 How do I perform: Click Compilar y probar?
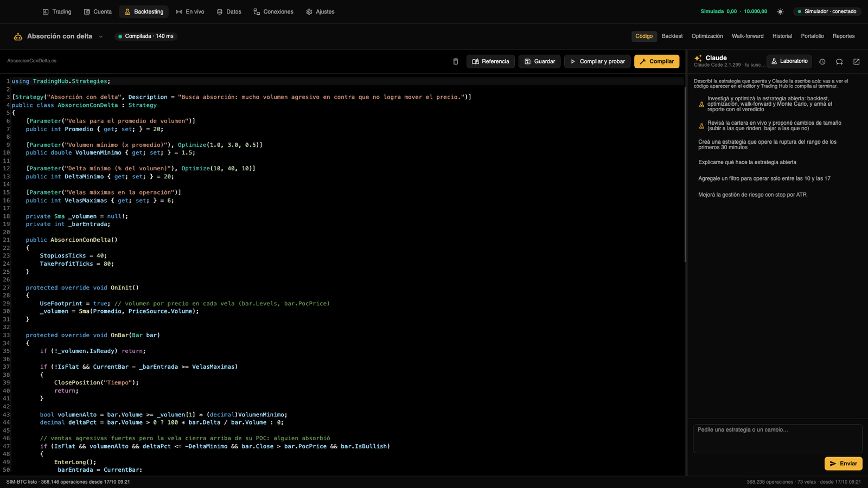[x=597, y=61]
